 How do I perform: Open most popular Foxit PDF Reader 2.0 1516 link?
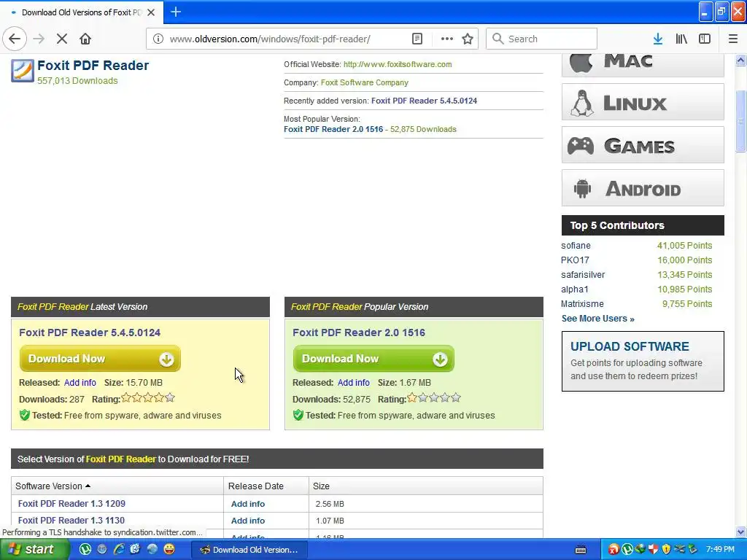[333, 129]
